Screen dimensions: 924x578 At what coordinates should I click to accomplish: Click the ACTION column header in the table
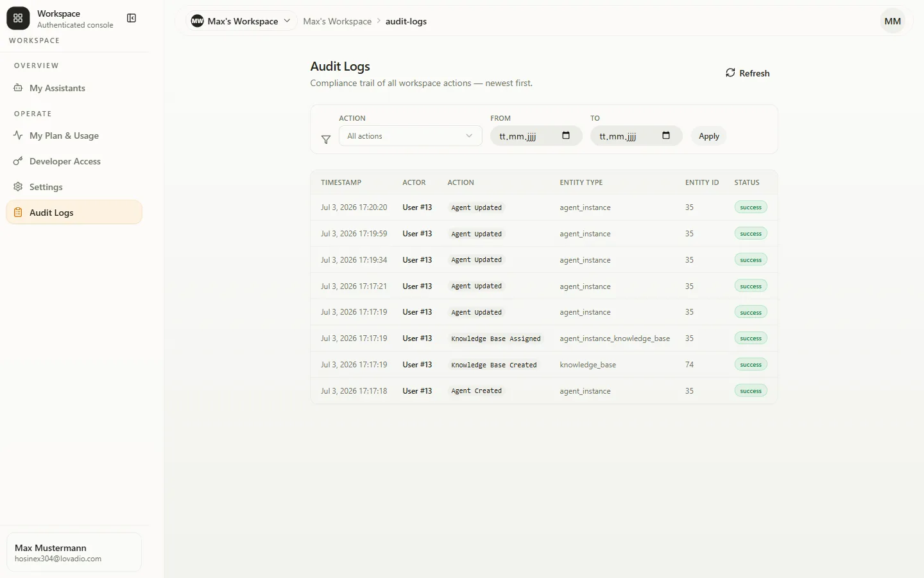click(461, 182)
